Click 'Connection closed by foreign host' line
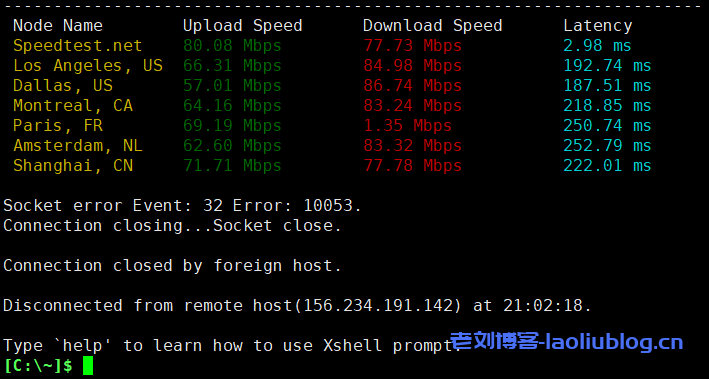The height and width of the screenshot is (379, 709). (x=172, y=265)
